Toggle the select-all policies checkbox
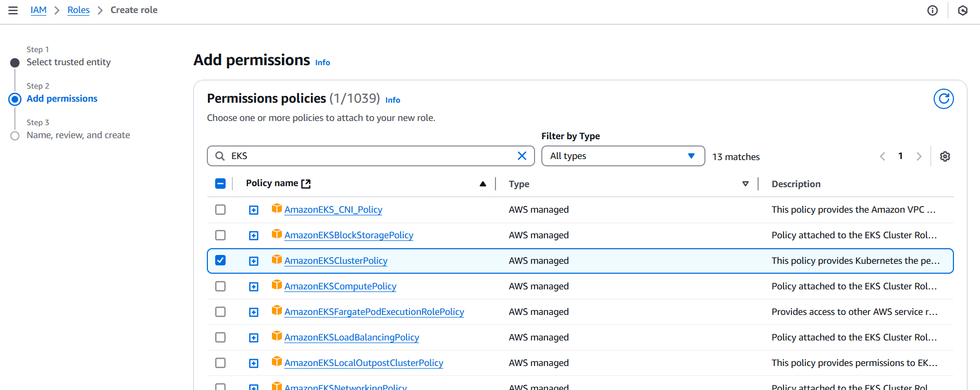Image resolution: width=980 pixels, height=390 pixels. (x=220, y=184)
